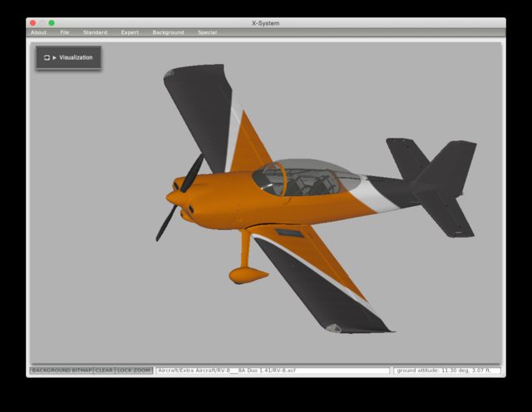Click the aircraft file path field

273,370
